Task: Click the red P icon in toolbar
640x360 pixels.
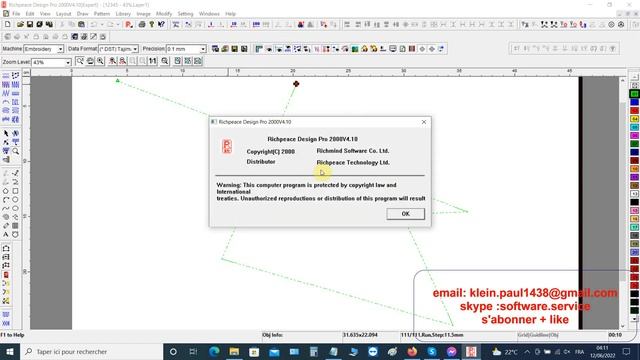Action: [x=129, y=24]
